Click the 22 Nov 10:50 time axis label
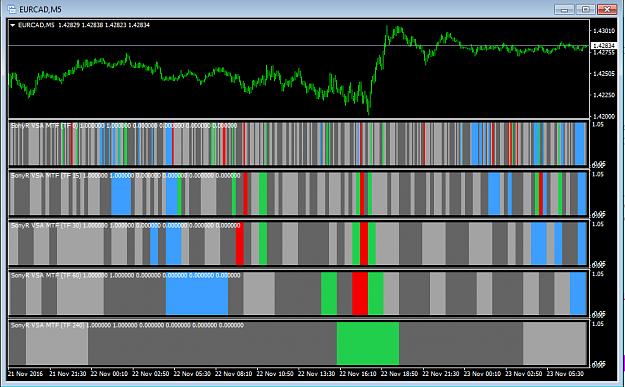Image resolution: width=625 pixels, height=387 pixels. click(x=275, y=374)
